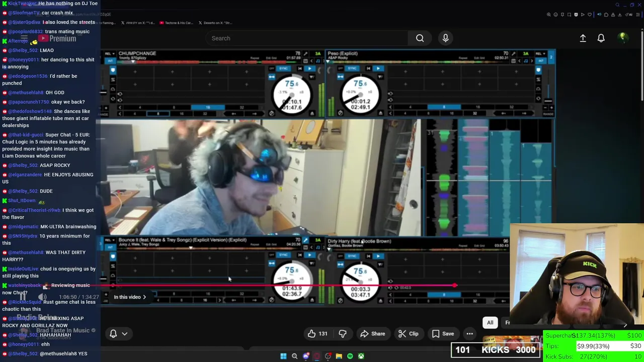Click chat message 'ASAP ROCKY' by Shelby_502

pyautogui.click(x=36, y=165)
